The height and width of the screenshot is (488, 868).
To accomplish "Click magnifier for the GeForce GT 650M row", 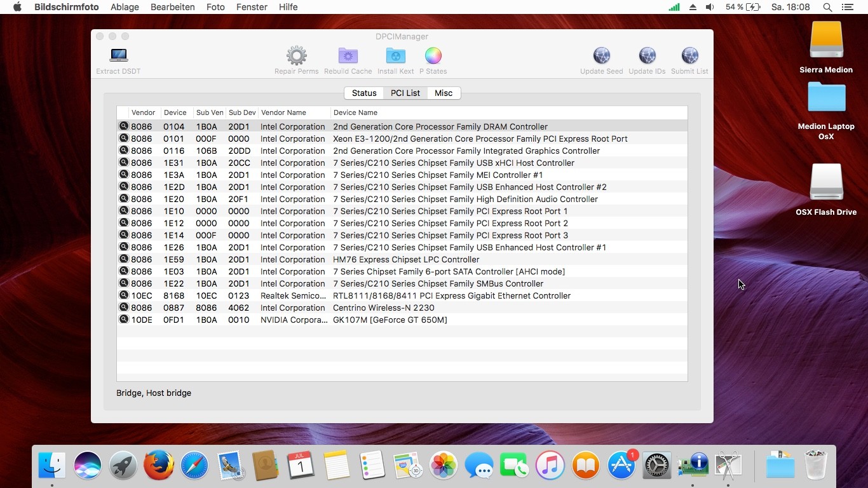I will pyautogui.click(x=124, y=320).
